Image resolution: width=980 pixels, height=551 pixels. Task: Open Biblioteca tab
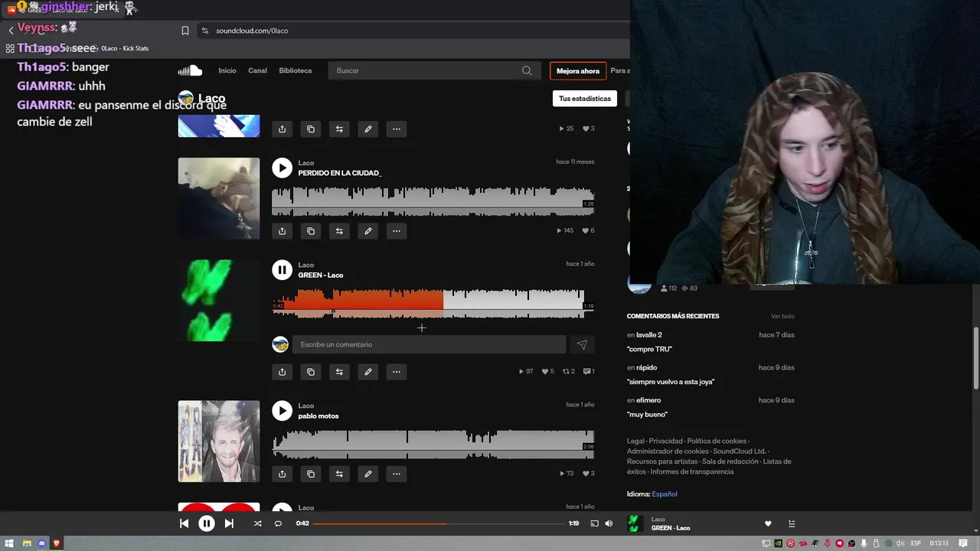pos(296,70)
